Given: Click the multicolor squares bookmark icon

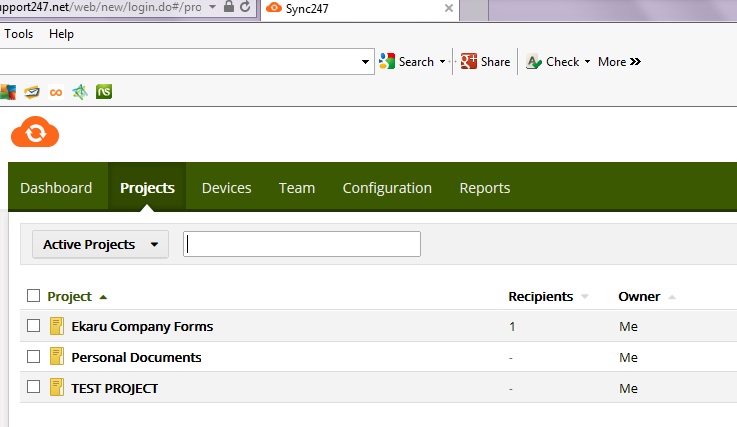Looking at the screenshot, I should coord(8,92).
